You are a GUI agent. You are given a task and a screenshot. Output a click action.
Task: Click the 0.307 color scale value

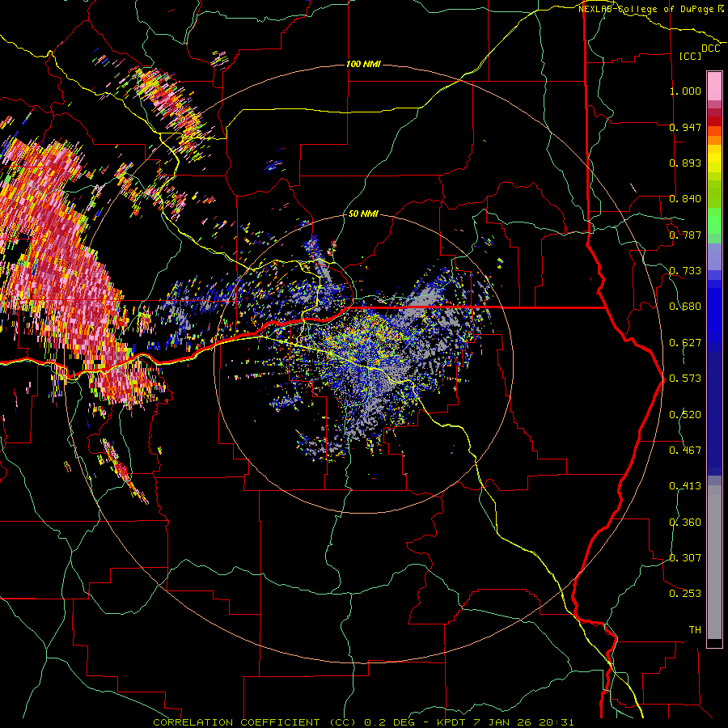coord(685,558)
